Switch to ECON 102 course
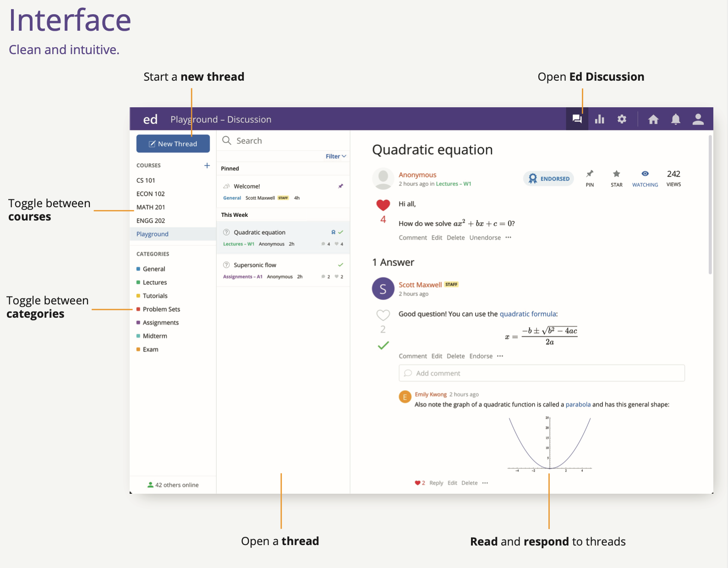 click(x=150, y=193)
